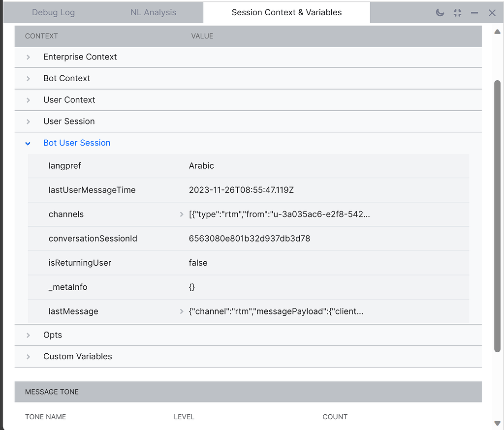Select the Session Context & Variables tab
This screenshot has height=430, width=504.
click(286, 12)
